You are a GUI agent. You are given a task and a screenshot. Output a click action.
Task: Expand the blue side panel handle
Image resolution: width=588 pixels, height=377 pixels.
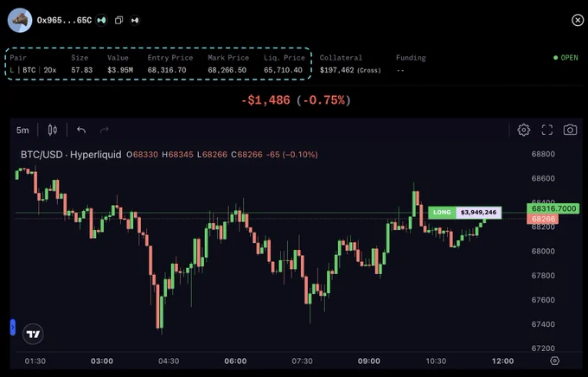13,327
